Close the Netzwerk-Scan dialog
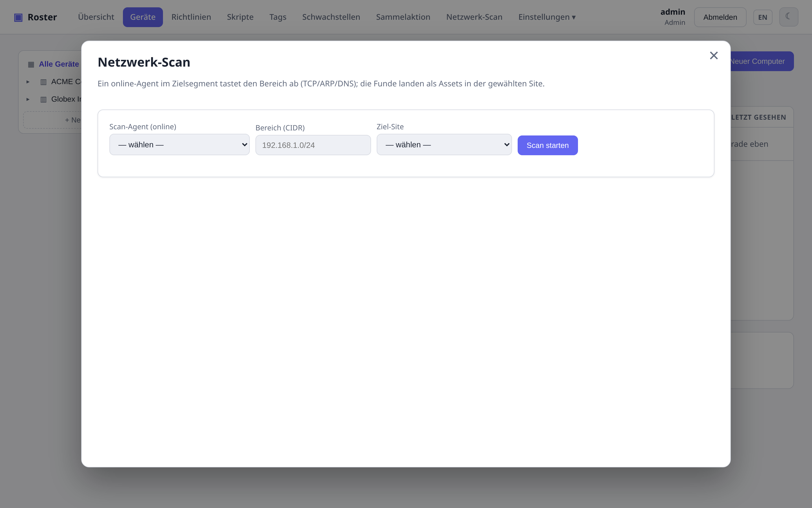This screenshot has width=812, height=508. click(714, 55)
